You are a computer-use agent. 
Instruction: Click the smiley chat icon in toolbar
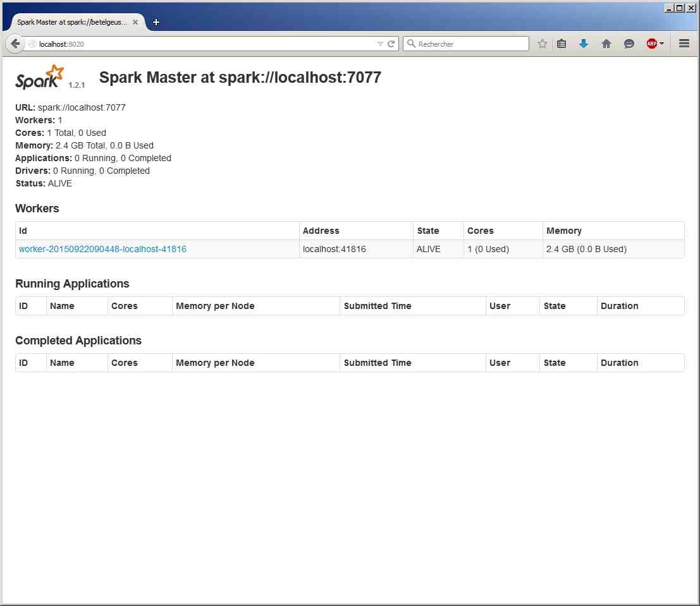coord(629,44)
